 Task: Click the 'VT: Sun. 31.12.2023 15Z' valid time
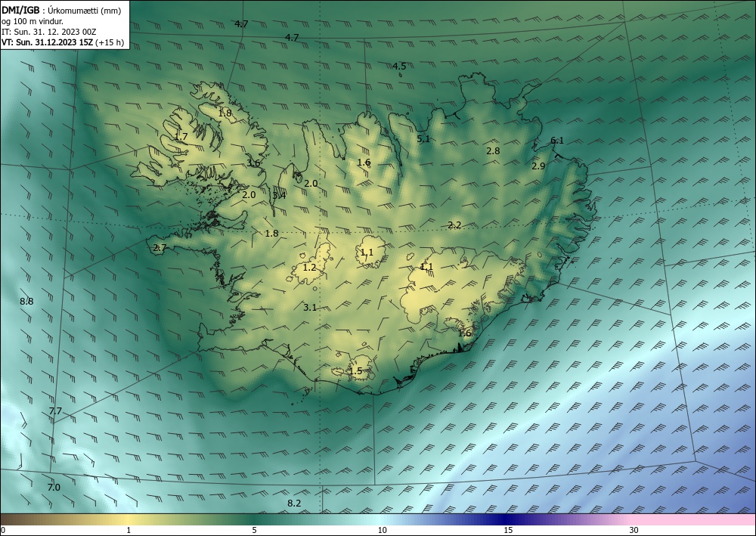point(47,42)
